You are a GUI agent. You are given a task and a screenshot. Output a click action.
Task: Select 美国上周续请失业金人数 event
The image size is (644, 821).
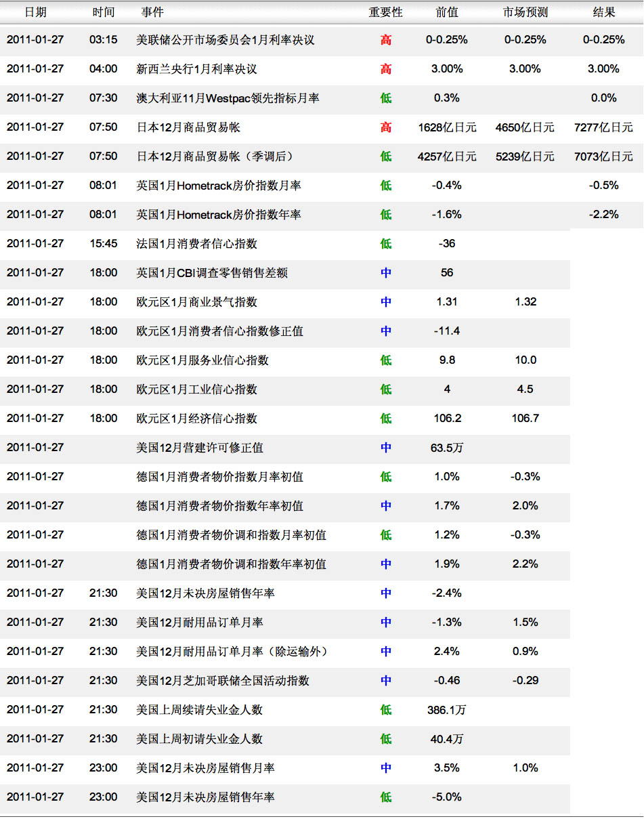point(200,710)
